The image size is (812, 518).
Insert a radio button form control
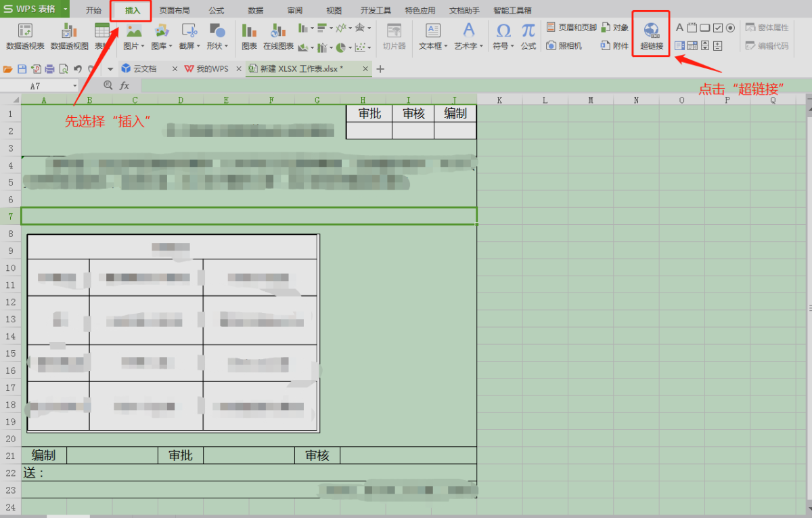[x=730, y=28]
